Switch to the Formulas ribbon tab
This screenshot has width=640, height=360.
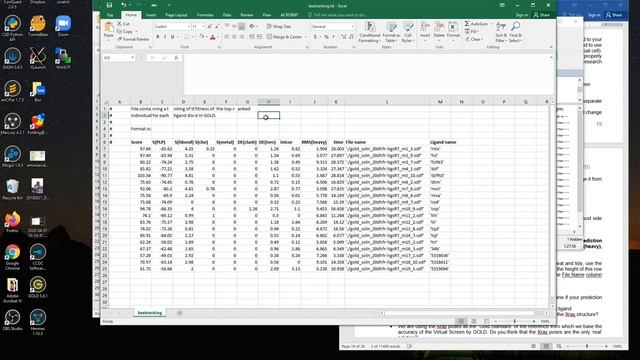point(205,15)
